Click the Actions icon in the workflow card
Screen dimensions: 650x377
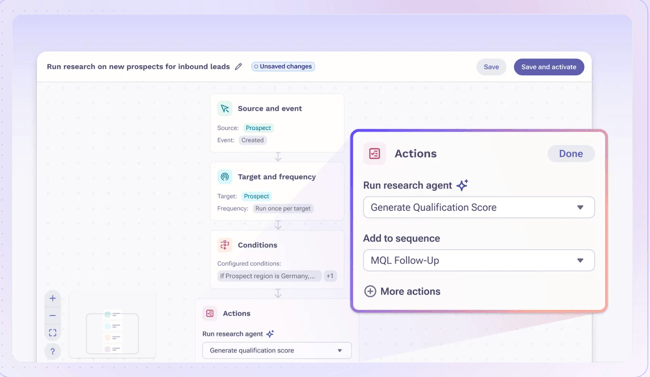pos(210,314)
